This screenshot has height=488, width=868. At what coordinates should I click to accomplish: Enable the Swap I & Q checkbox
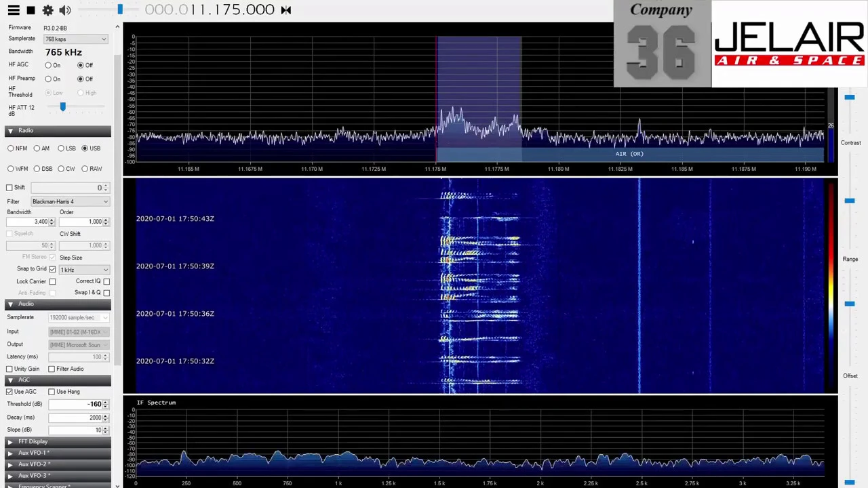[106, 293]
